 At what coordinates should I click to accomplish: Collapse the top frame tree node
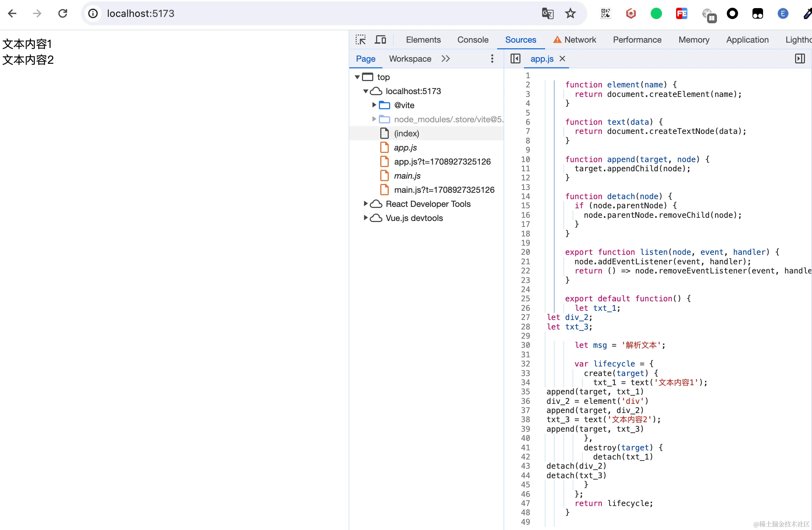point(357,77)
